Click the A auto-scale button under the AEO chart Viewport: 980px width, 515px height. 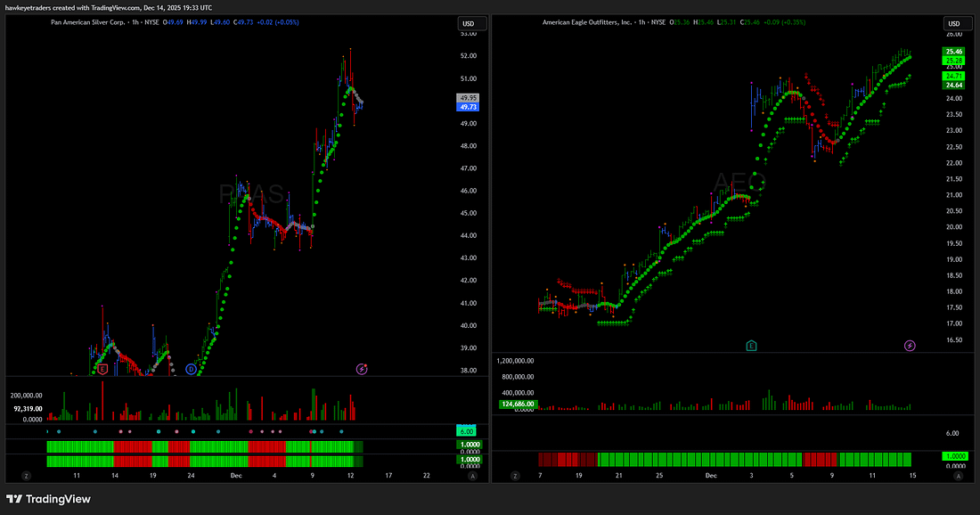tap(958, 476)
